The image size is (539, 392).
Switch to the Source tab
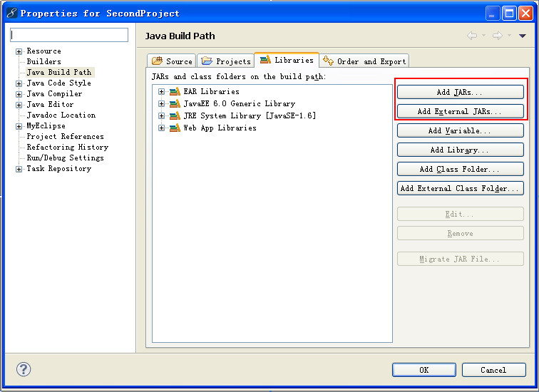click(x=172, y=61)
